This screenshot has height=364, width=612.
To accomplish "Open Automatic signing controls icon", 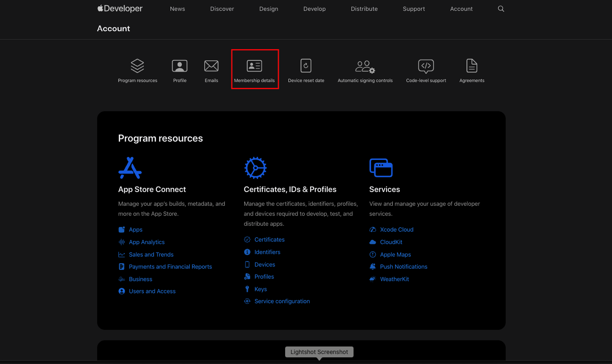I will tap(365, 66).
